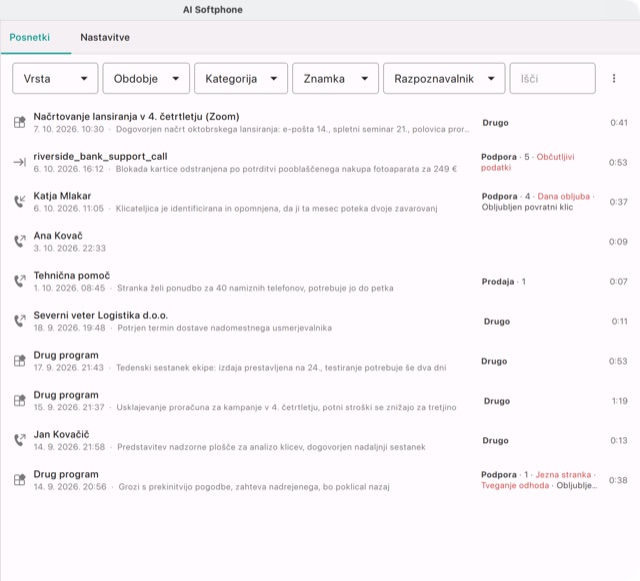
Task: Click the incoming call icon for Katja Mlakar
Action: pos(20,202)
